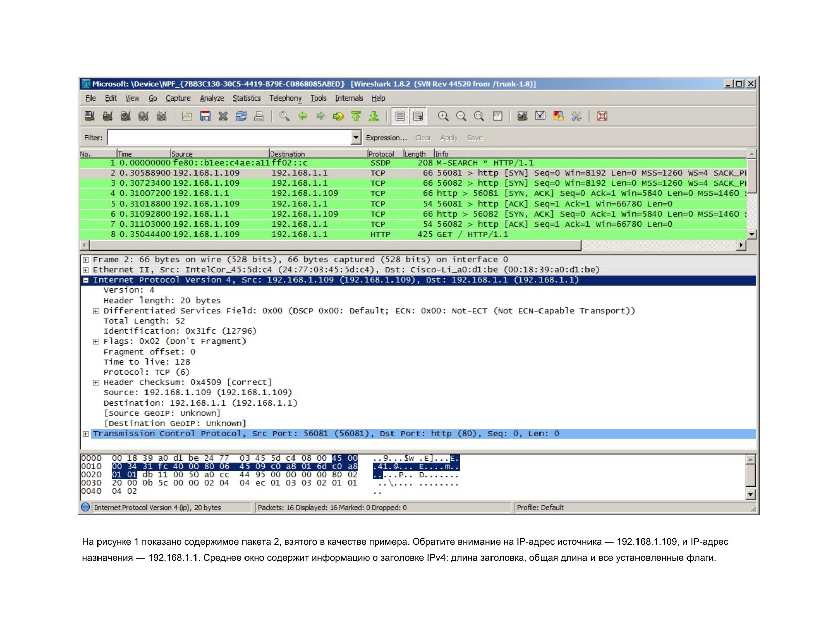The width and height of the screenshot is (834, 644).
Task: Select packet 8 HTTP GET row
Action: tap(413, 234)
